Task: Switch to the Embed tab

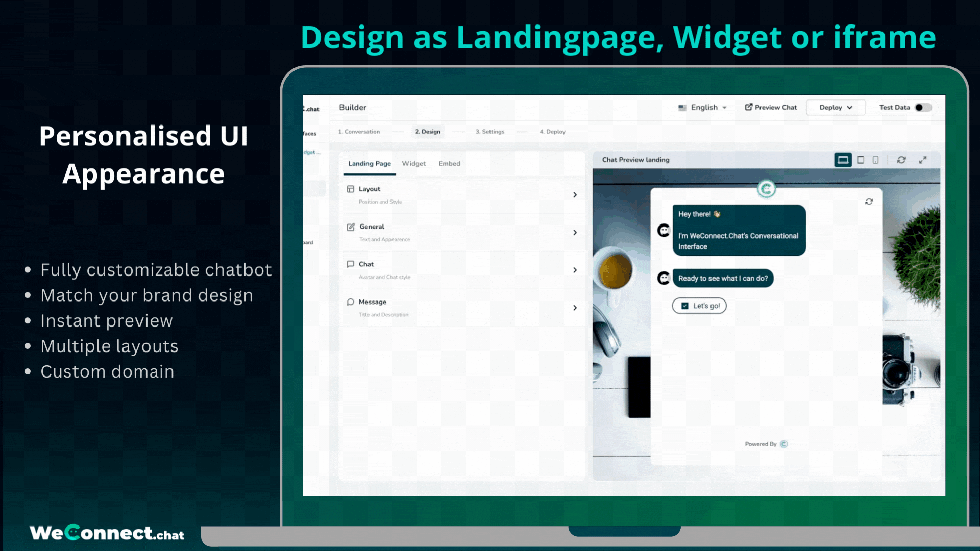Action: point(449,164)
